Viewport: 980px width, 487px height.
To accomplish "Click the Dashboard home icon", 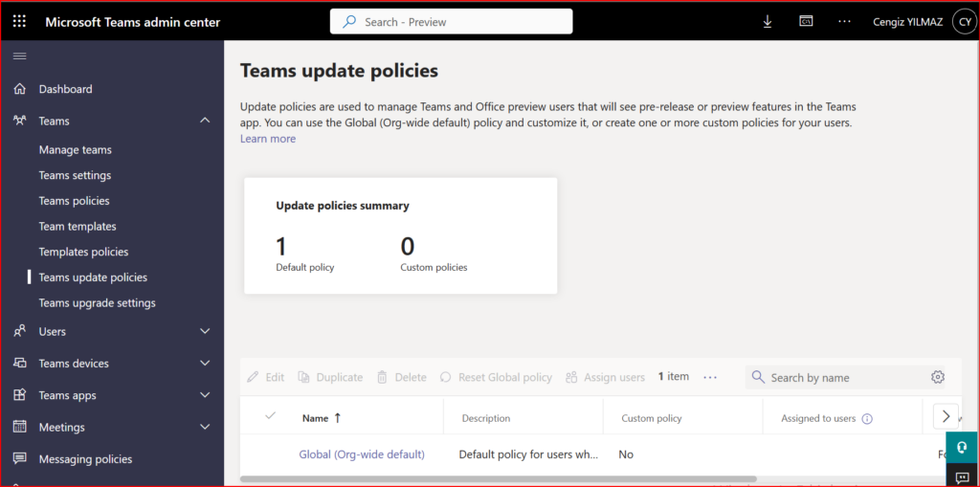I will (20, 89).
